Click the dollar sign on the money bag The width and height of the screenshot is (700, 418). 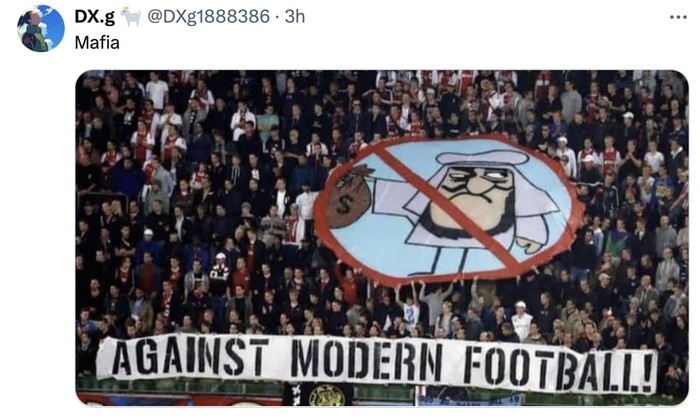tap(344, 204)
